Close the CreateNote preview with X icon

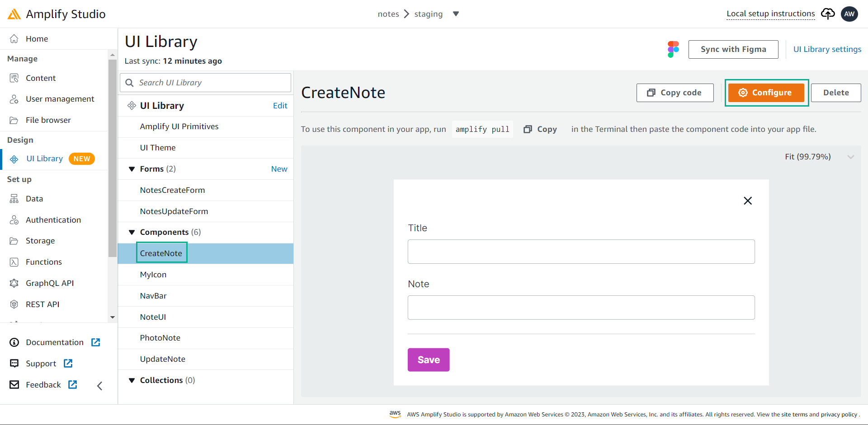(748, 201)
